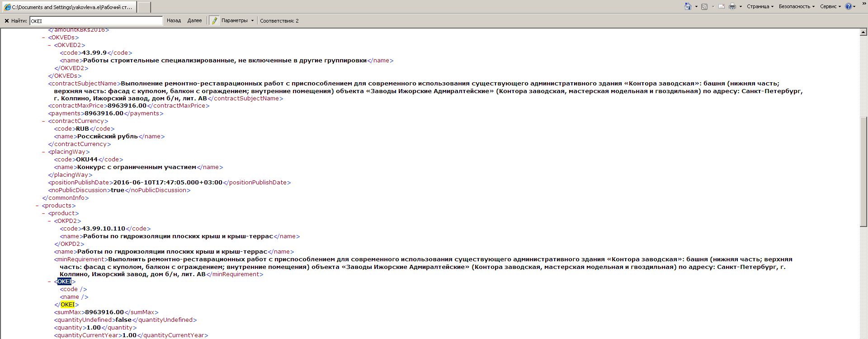Click the closing commonInfo tag
Viewport: 868px width, 339px height.
(66, 198)
